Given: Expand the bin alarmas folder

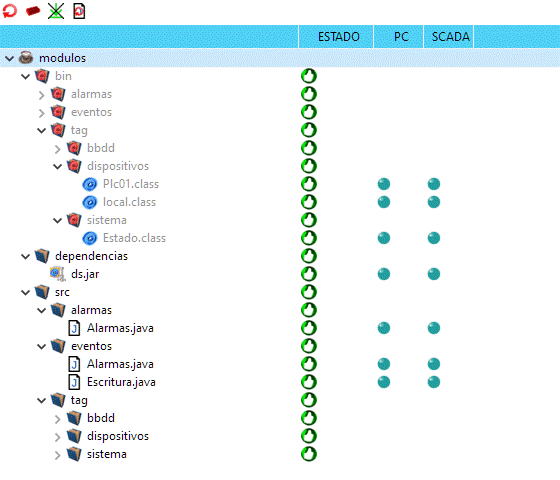Looking at the screenshot, I should coord(41,95).
